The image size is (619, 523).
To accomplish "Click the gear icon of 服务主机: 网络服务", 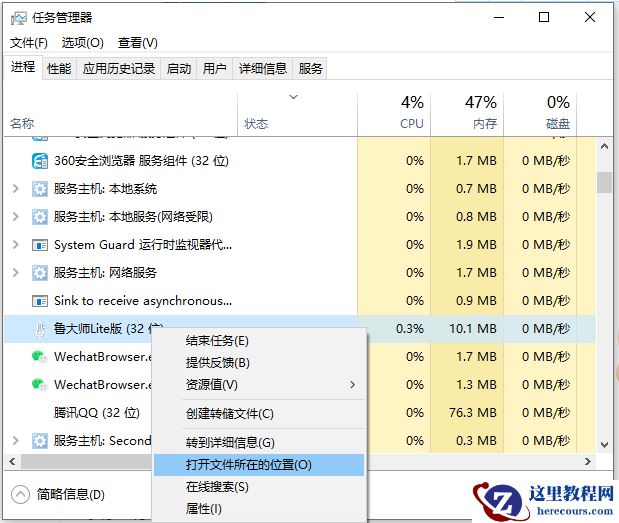I will [40, 273].
